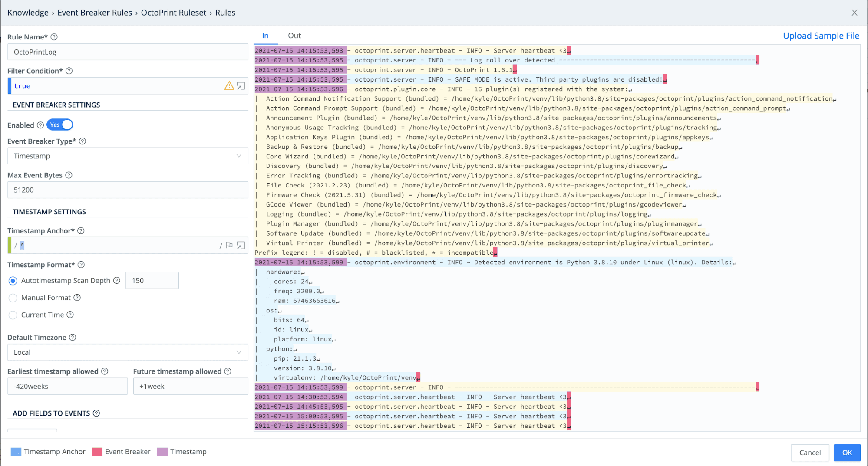Click the Event Breaker Type help icon
This screenshot has height=466, width=868.
[83, 141]
